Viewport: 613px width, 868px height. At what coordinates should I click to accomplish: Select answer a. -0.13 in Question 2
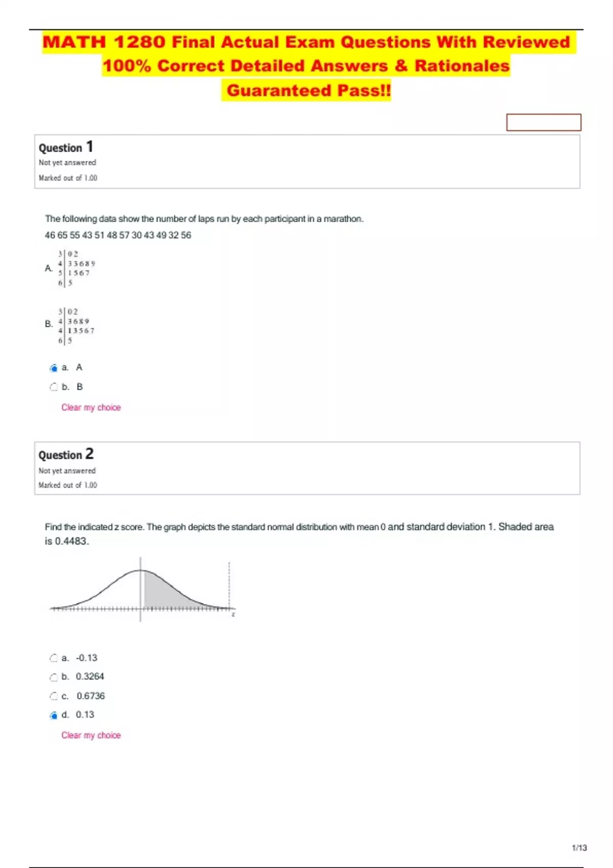click(x=53, y=658)
